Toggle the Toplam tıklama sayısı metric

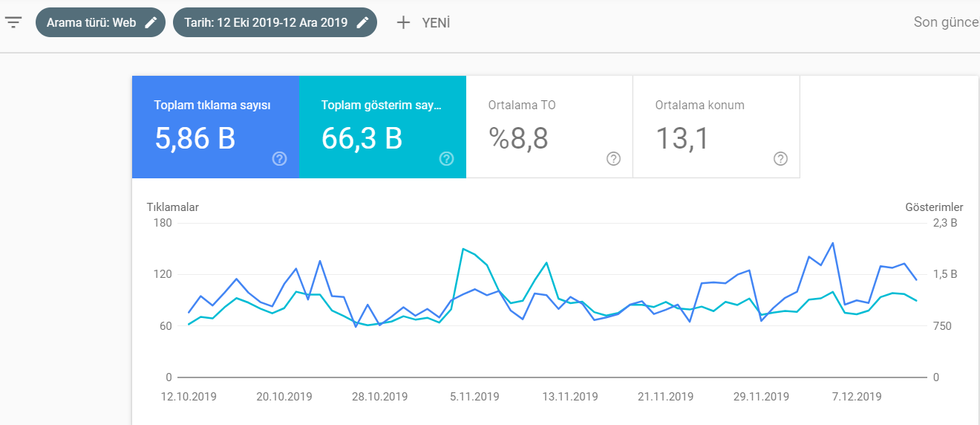pyautogui.click(x=215, y=127)
